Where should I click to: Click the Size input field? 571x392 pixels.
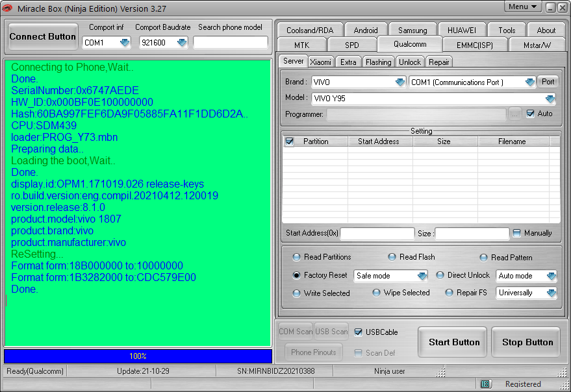(472, 233)
